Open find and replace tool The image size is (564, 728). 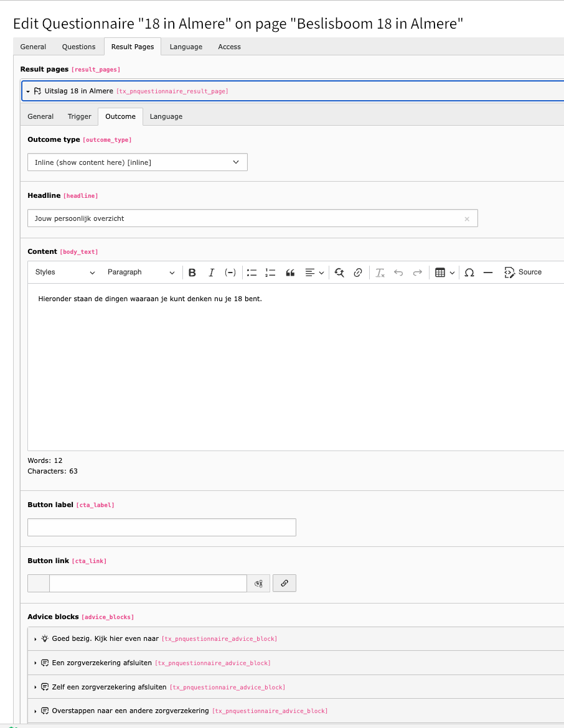pos(339,273)
